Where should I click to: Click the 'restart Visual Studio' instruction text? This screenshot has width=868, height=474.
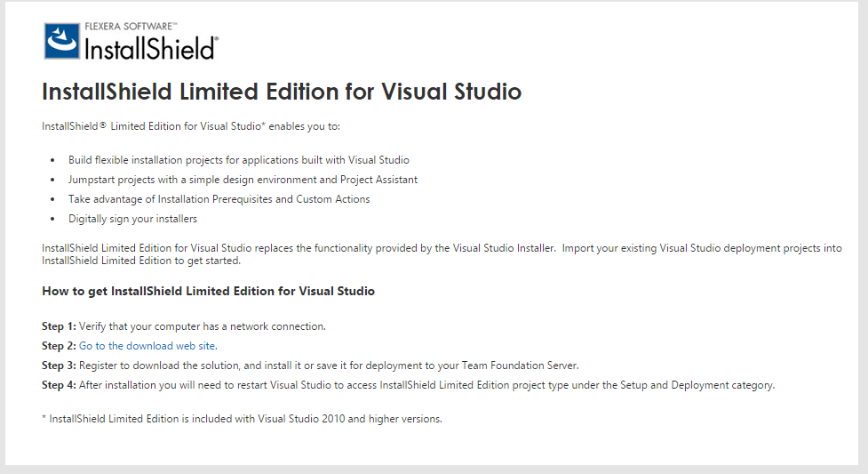(x=426, y=385)
